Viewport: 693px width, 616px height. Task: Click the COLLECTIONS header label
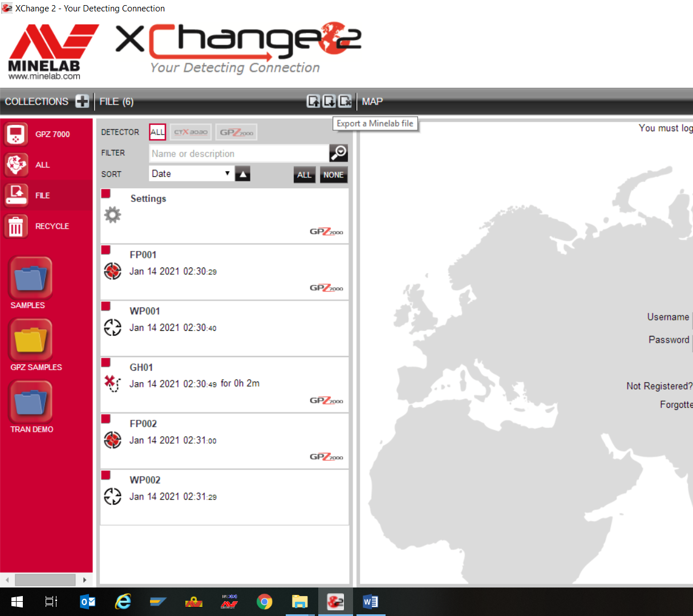tap(37, 102)
